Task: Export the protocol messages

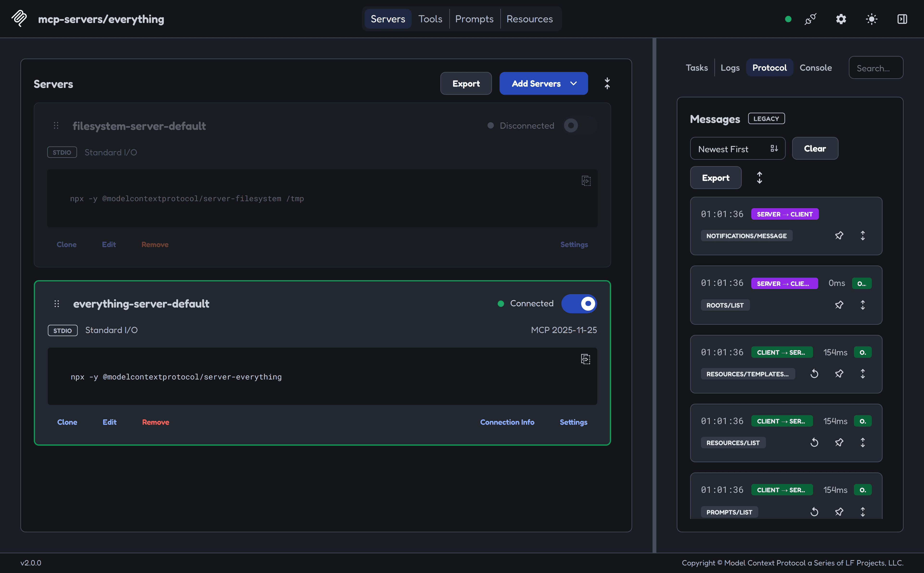Action: tap(715, 178)
